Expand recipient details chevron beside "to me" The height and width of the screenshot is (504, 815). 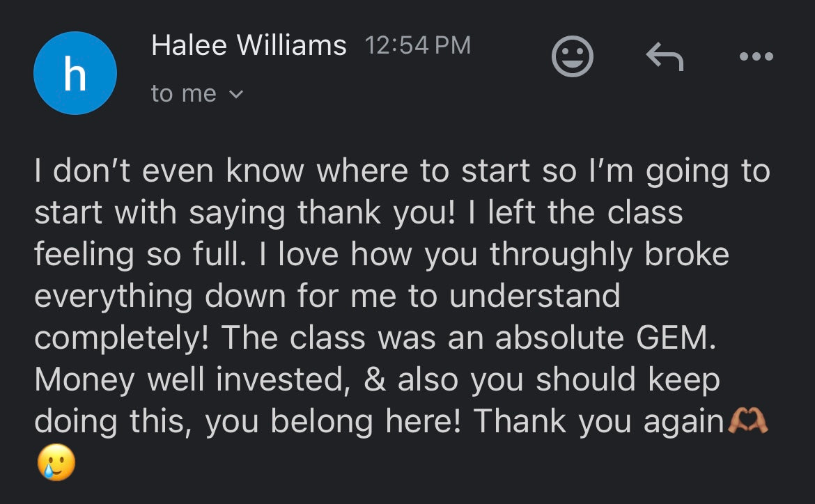236,94
